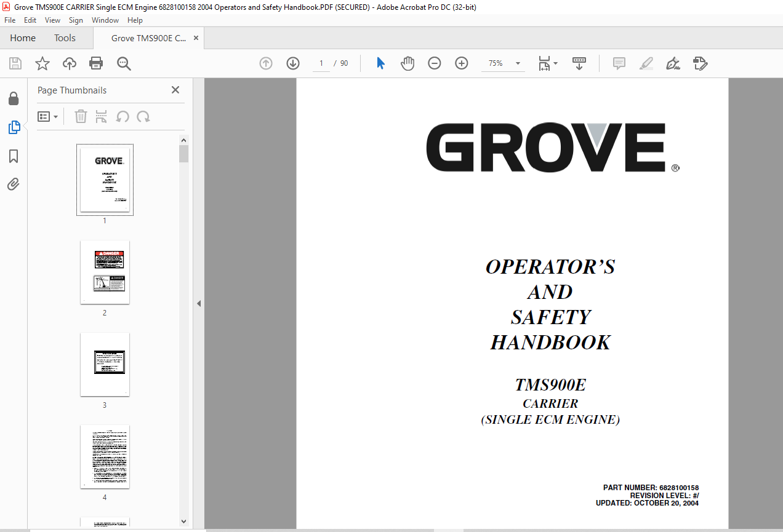Click the PART NUMBER: 6828100158 text
The image size is (783, 532).
click(x=651, y=488)
